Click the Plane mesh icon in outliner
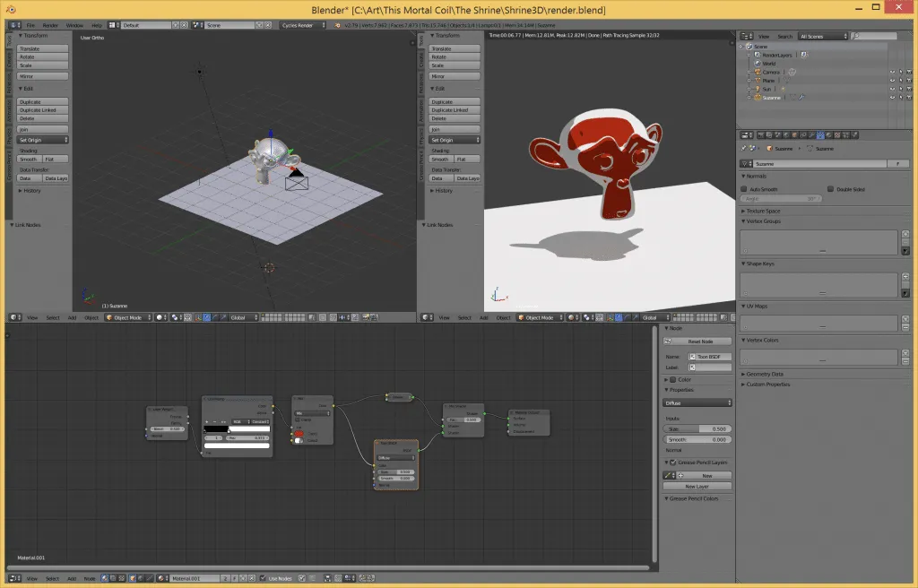The image size is (918, 588). [x=757, y=81]
